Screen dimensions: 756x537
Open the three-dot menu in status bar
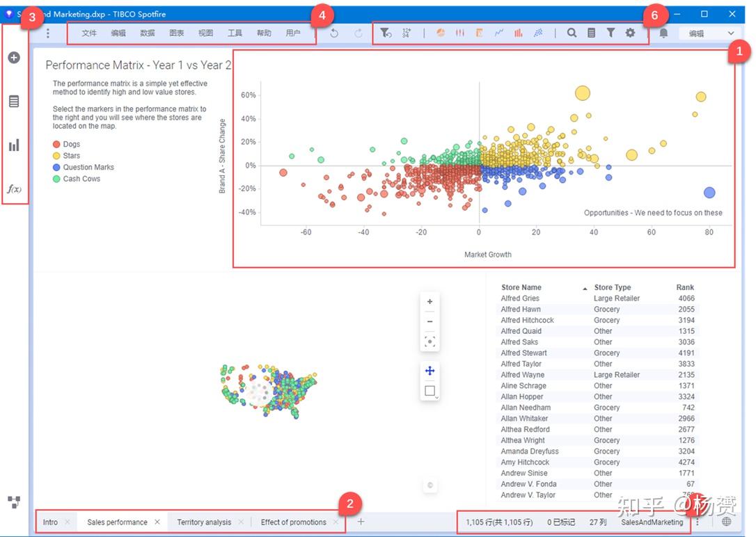(698, 521)
